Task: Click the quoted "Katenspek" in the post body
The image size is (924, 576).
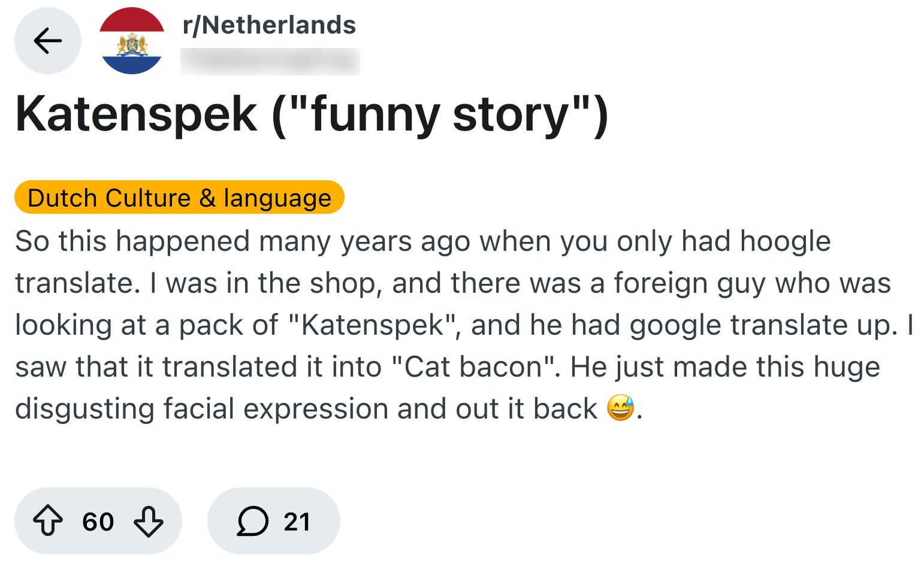Action: (372, 325)
